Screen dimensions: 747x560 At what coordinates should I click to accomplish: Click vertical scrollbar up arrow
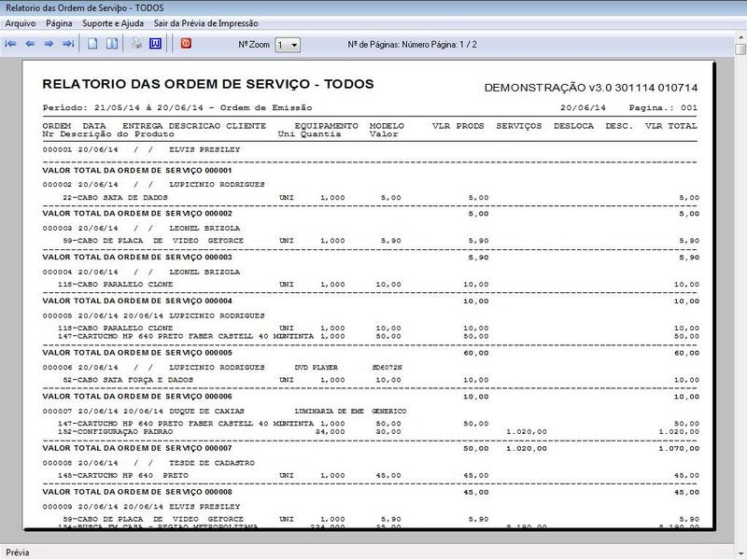(x=740, y=36)
